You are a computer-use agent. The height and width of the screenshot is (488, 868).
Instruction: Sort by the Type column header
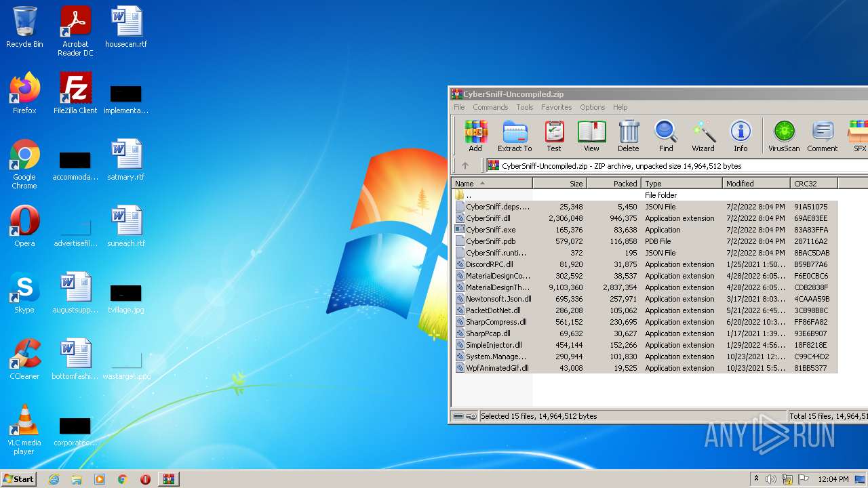[682, 184]
